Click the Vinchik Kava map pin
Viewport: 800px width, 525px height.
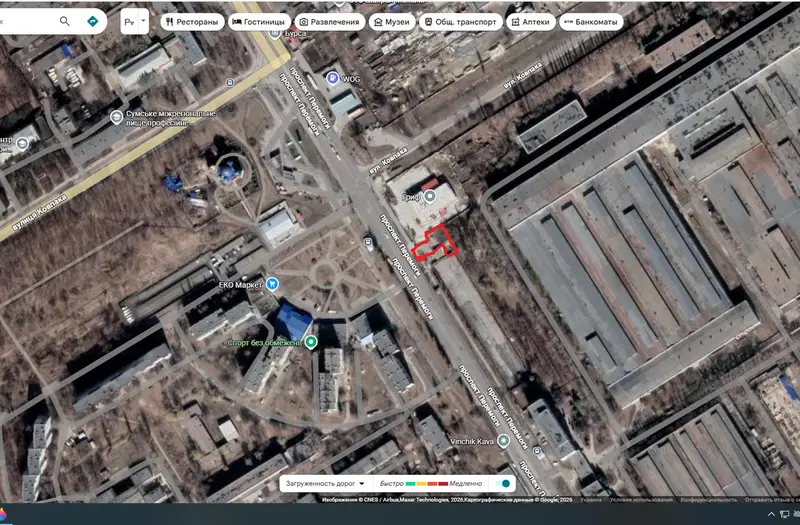click(x=503, y=440)
